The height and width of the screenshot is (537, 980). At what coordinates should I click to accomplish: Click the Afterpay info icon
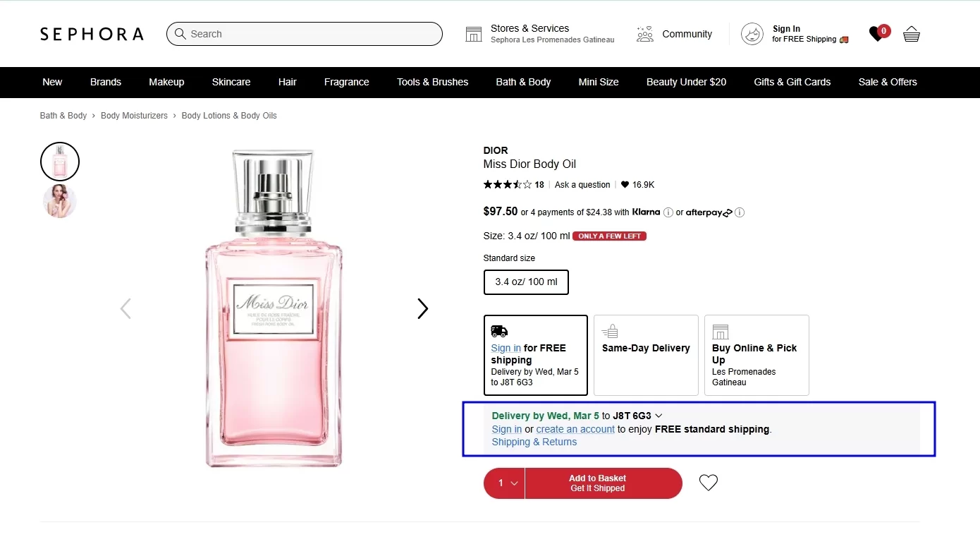point(740,212)
